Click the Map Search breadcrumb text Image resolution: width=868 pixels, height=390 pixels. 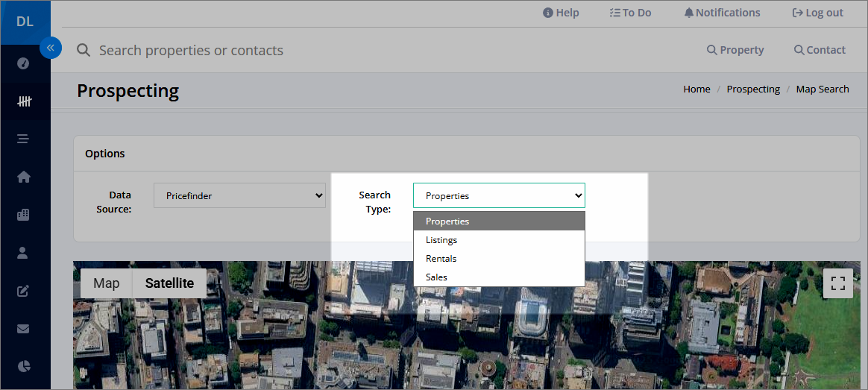pos(822,89)
